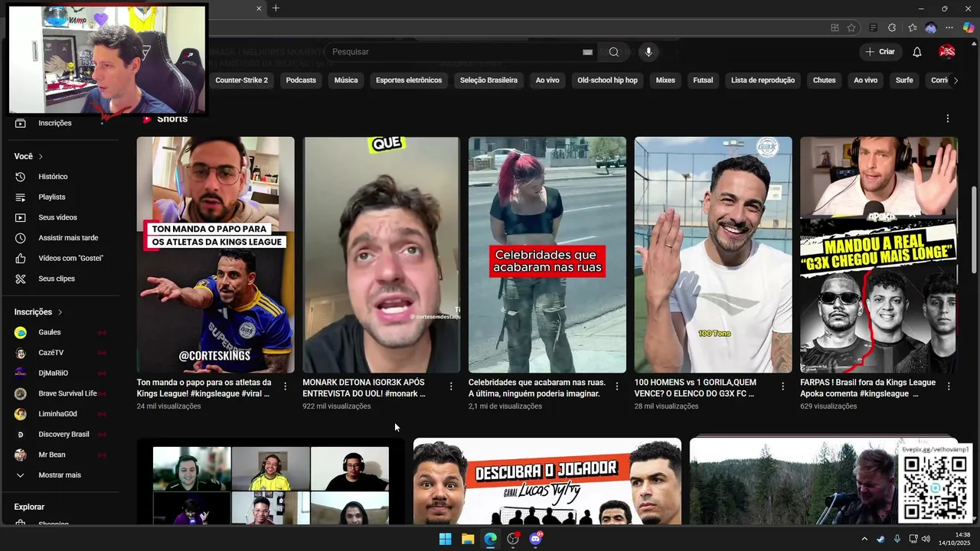980x551 pixels.
Task: Open options menu for MONARK DETONA Short
Action: click(x=451, y=386)
